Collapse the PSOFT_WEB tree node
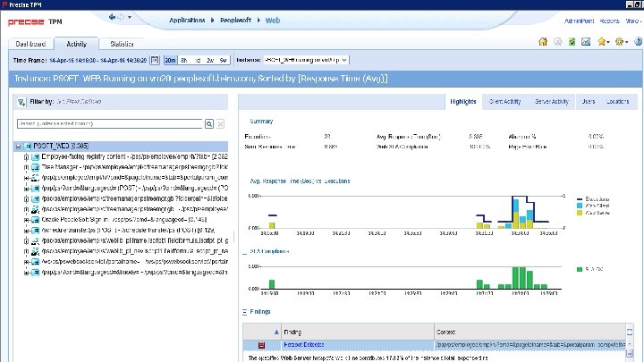The image size is (644, 362). tap(18, 147)
